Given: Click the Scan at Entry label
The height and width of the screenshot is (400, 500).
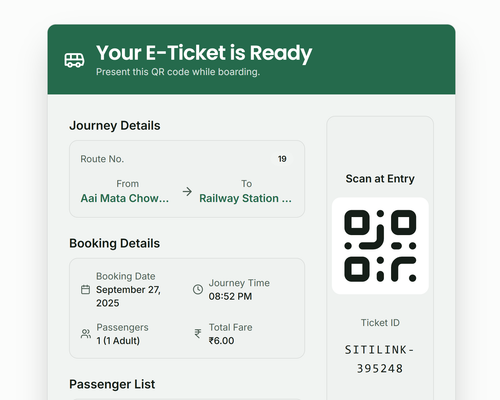Looking at the screenshot, I should pyautogui.click(x=380, y=179).
